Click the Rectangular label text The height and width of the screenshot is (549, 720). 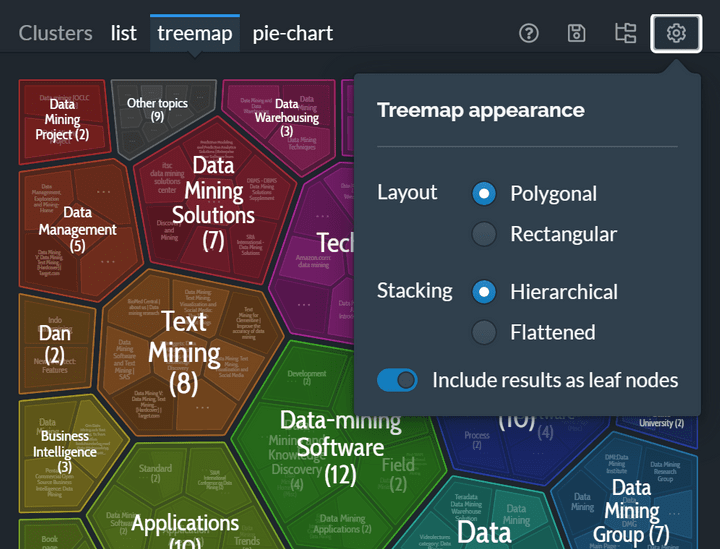(563, 234)
